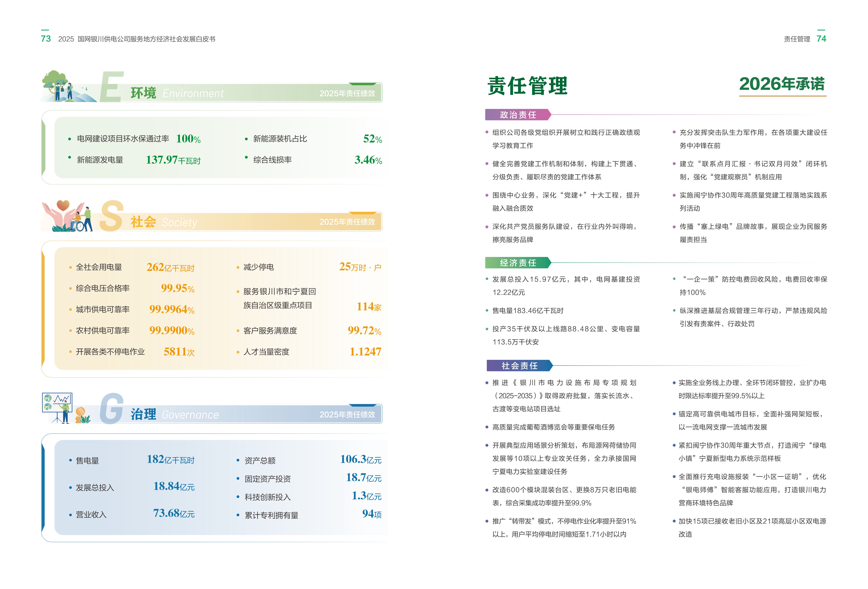Click the bullet about 组织公司各级党组织
Image resolution: width=868 pixels, height=589 pixels.
point(566,139)
